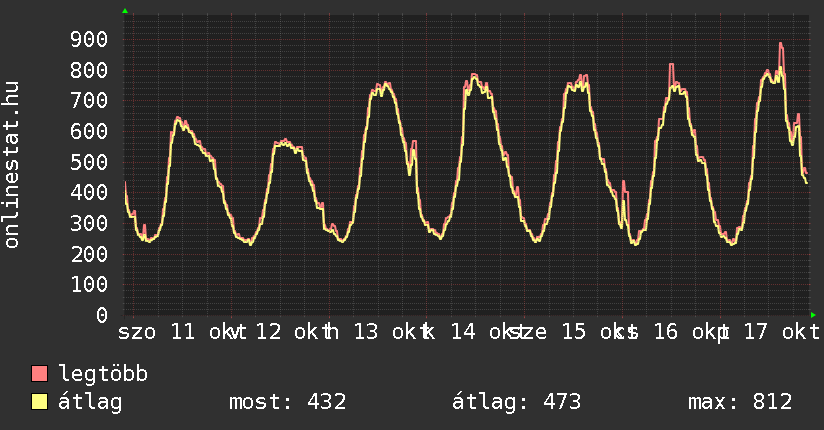Click the green arrow at the x-axis end
The height and width of the screenshot is (430, 824).
pos(813,315)
